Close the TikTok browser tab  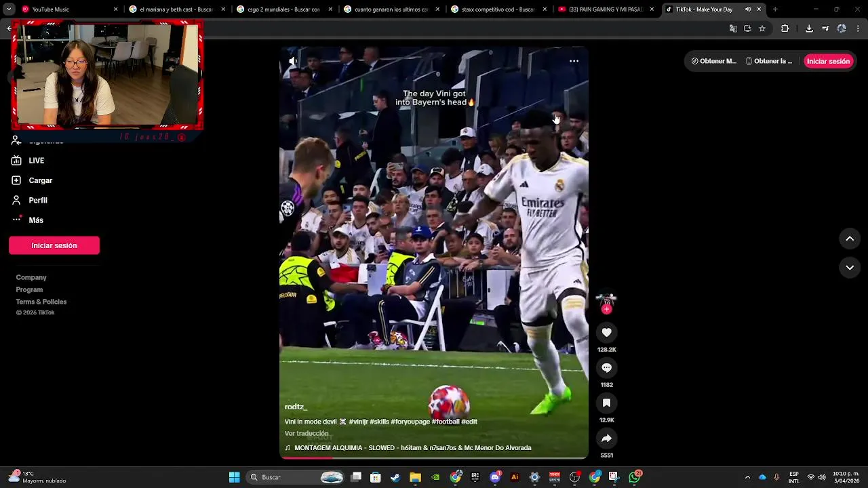(x=759, y=9)
